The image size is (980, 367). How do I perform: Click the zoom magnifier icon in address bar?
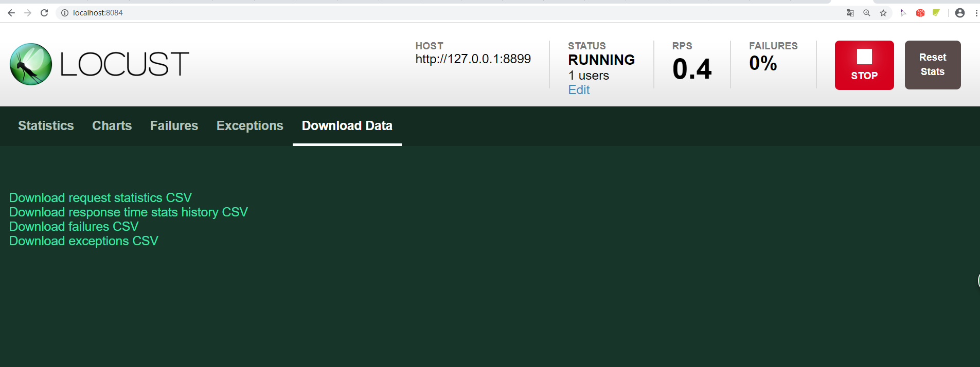[867, 13]
